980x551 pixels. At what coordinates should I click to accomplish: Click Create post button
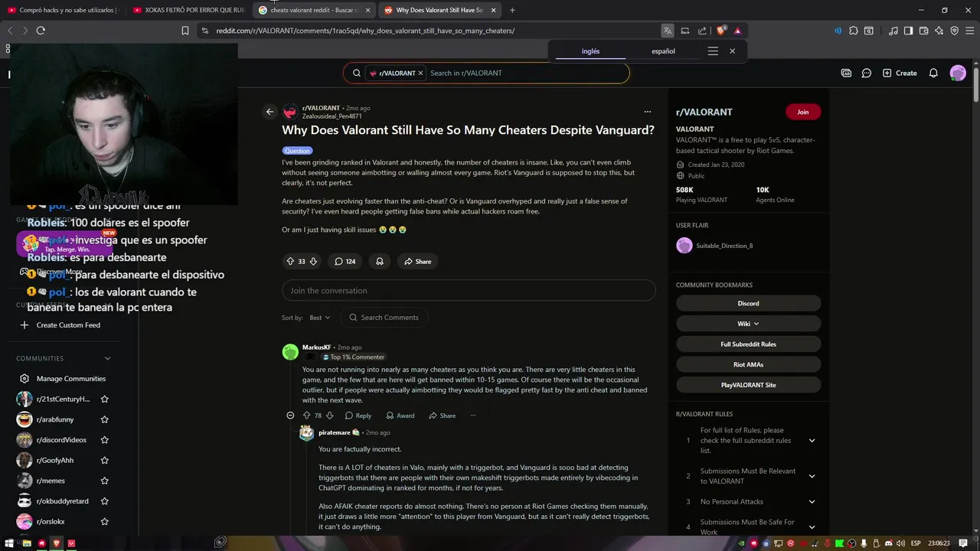tap(900, 73)
